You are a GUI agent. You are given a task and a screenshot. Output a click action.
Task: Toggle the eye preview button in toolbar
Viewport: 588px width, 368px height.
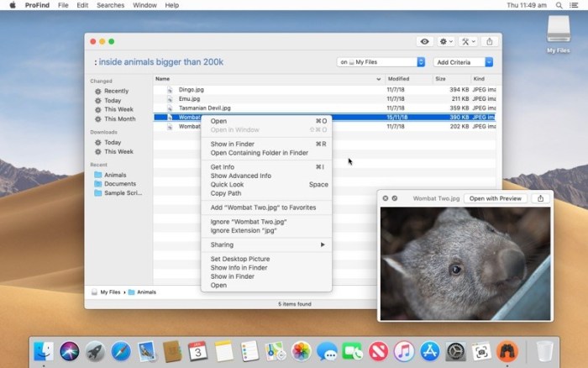point(424,41)
